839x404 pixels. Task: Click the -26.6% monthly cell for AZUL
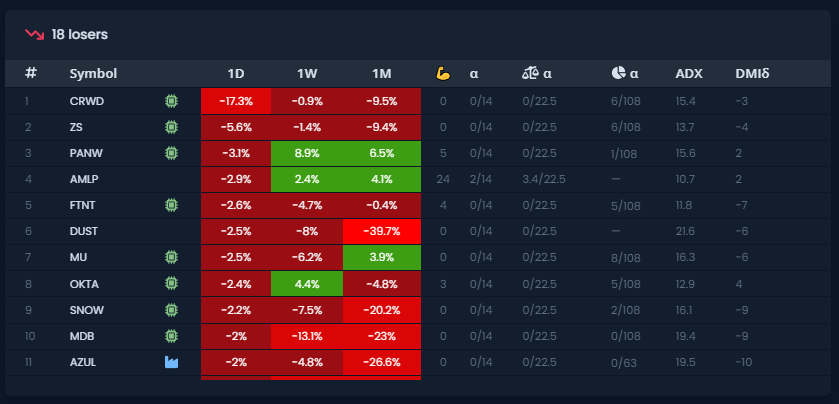click(382, 363)
